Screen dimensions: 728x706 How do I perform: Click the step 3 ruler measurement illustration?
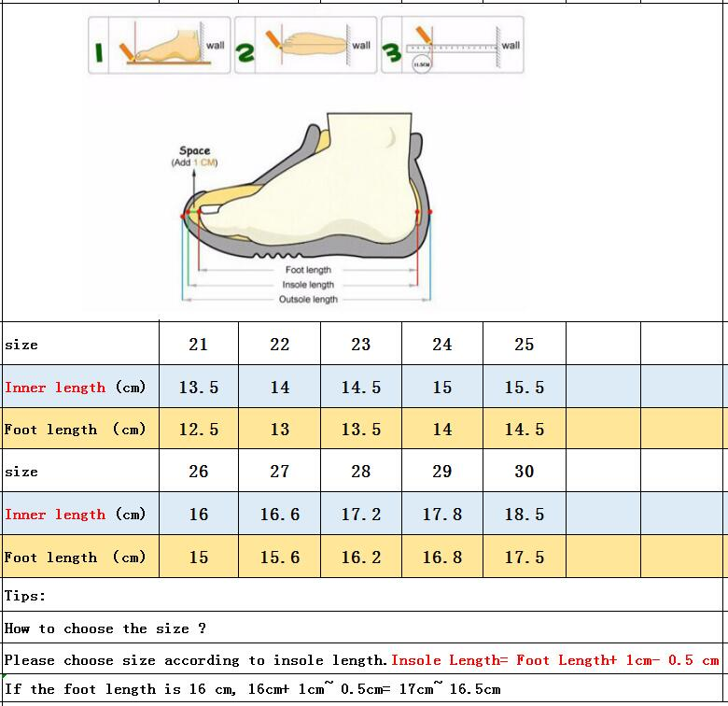click(463, 44)
